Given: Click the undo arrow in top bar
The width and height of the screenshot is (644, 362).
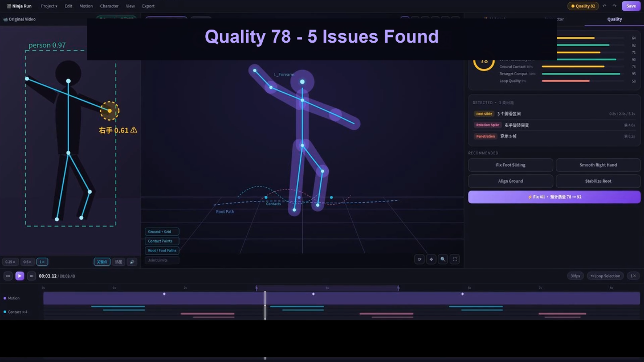Looking at the screenshot, I should (604, 6).
